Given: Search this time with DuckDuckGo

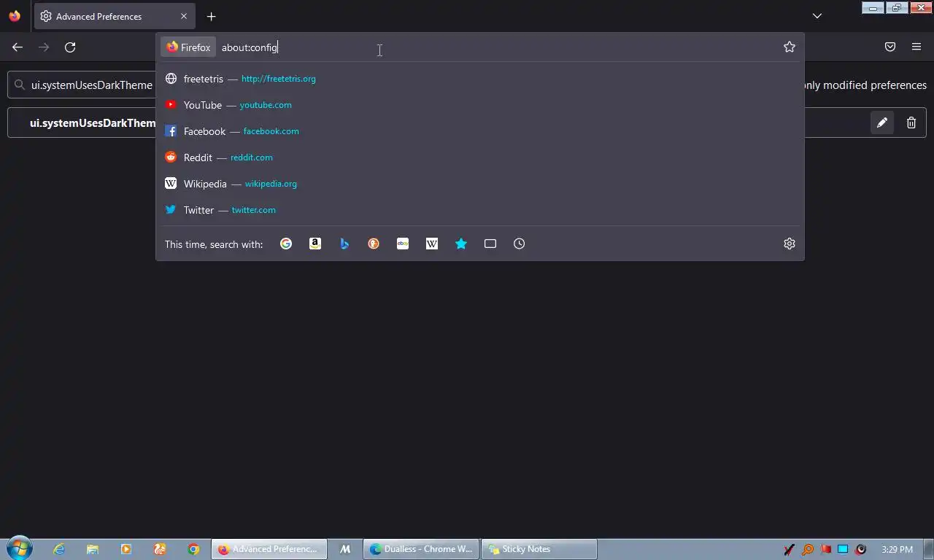Looking at the screenshot, I should tap(374, 244).
